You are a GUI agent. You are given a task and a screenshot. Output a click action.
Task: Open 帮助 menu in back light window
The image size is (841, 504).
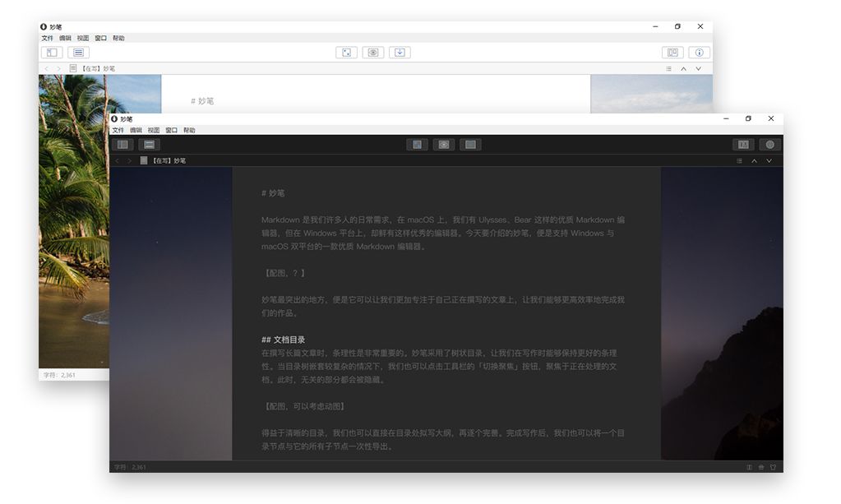[x=118, y=38]
